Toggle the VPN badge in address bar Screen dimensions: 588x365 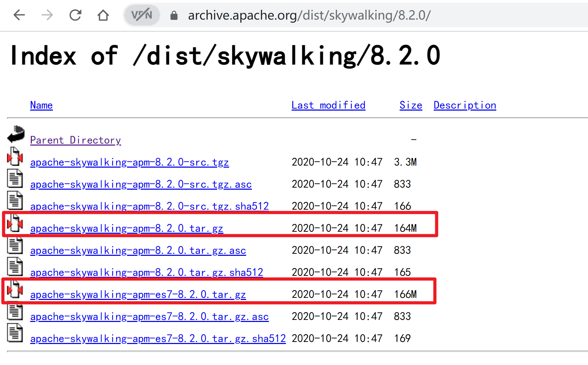pos(142,15)
